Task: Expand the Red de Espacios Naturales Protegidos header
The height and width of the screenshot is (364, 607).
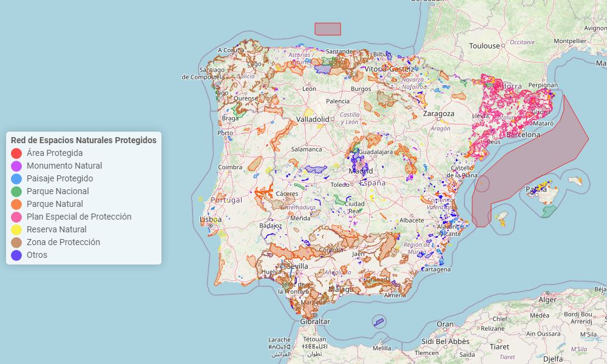Action: pyautogui.click(x=84, y=140)
